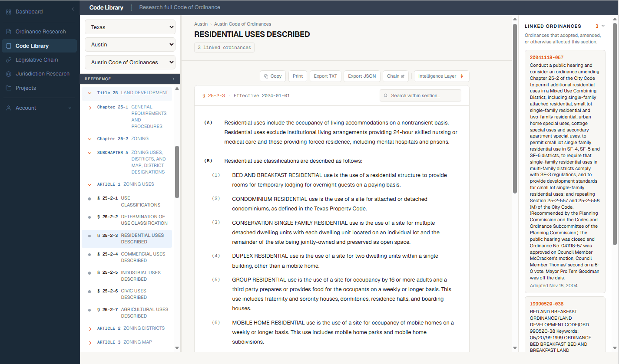The height and width of the screenshot is (364, 619).
Task: Collapse Title 25 Land Development node
Action: pos(89,93)
